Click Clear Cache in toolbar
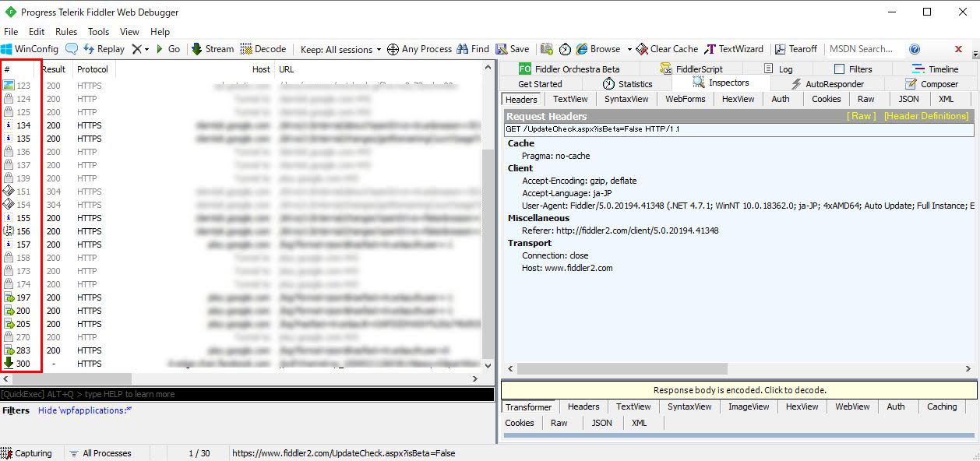980x461 pixels. pyautogui.click(x=667, y=48)
